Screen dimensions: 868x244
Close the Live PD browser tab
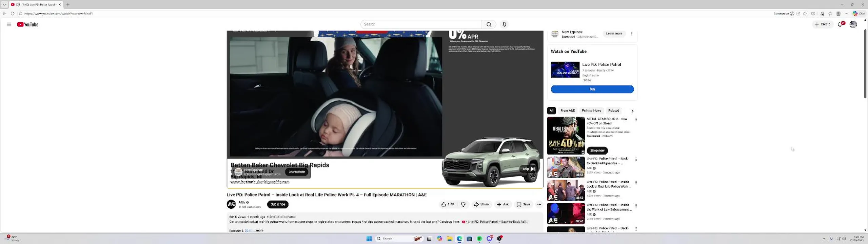pos(60,4)
